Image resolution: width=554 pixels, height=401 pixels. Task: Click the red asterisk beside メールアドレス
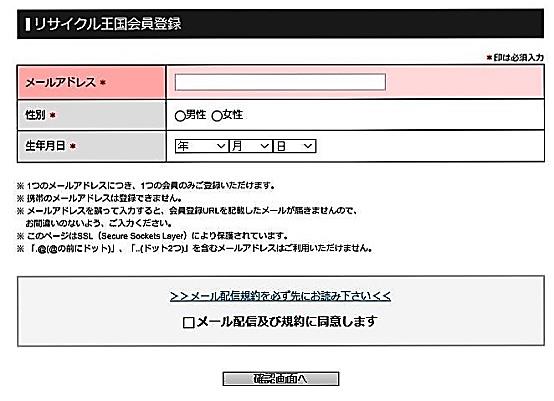click(x=103, y=82)
